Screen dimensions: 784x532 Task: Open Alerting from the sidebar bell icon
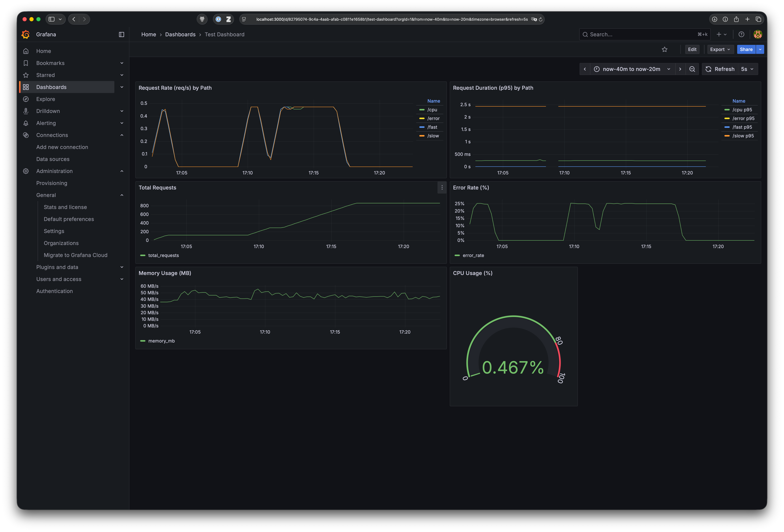[x=26, y=123]
